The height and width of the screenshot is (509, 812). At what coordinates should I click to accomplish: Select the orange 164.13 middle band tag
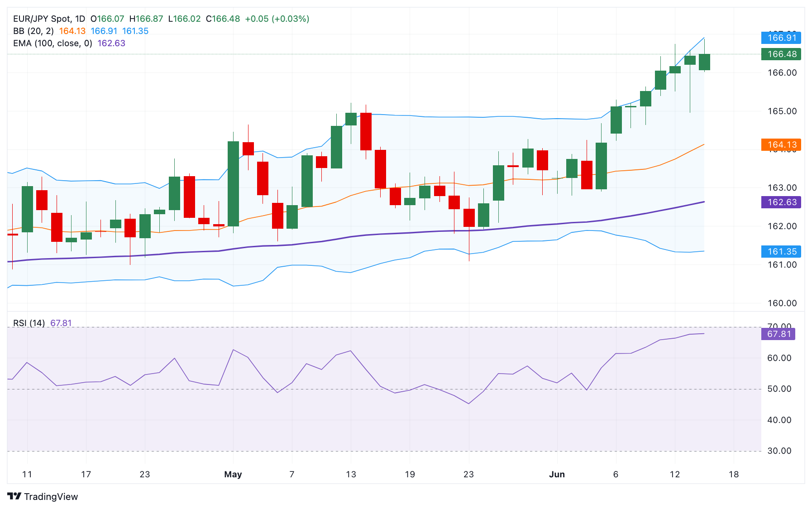click(x=781, y=144)
